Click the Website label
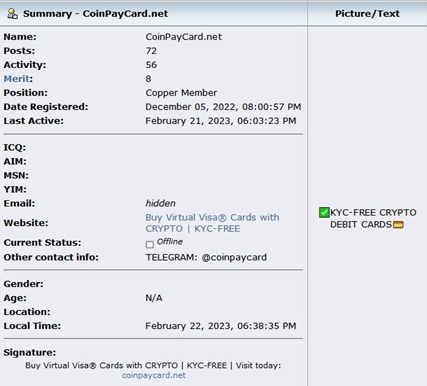The image size is (427, 386). point(26,223)
